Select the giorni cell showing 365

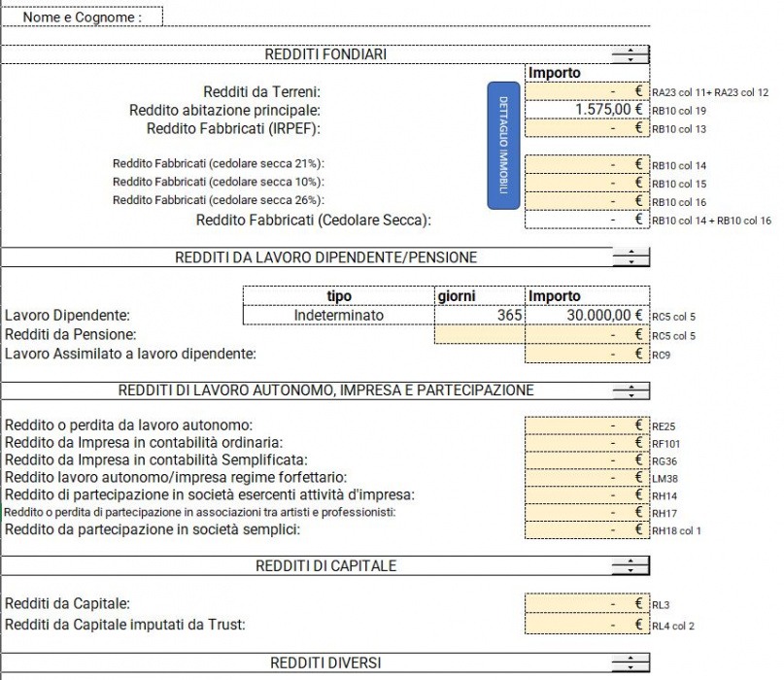[479, 315]
